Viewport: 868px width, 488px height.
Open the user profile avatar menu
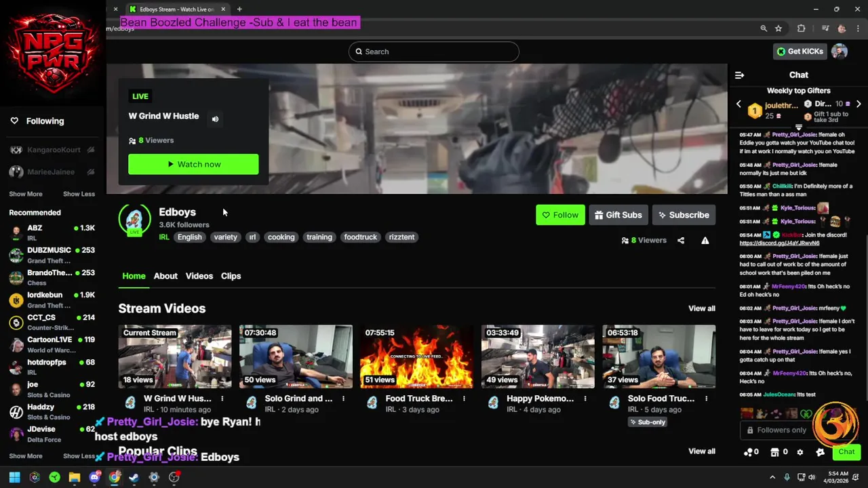pyautogui.click(x=840, y=52)
